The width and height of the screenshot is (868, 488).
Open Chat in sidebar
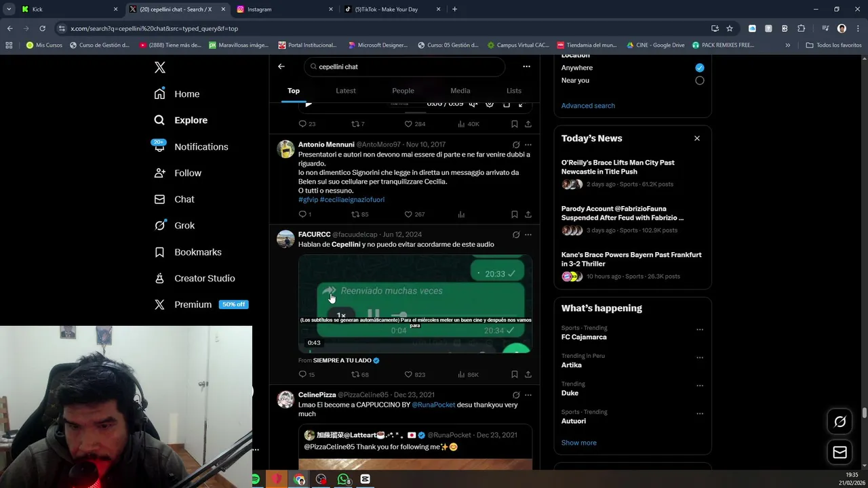click(174, 199)
